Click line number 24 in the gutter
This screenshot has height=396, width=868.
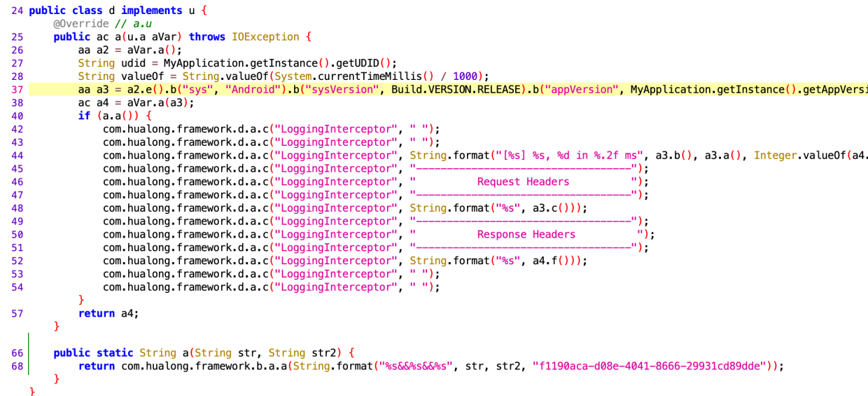pos(17,11)
